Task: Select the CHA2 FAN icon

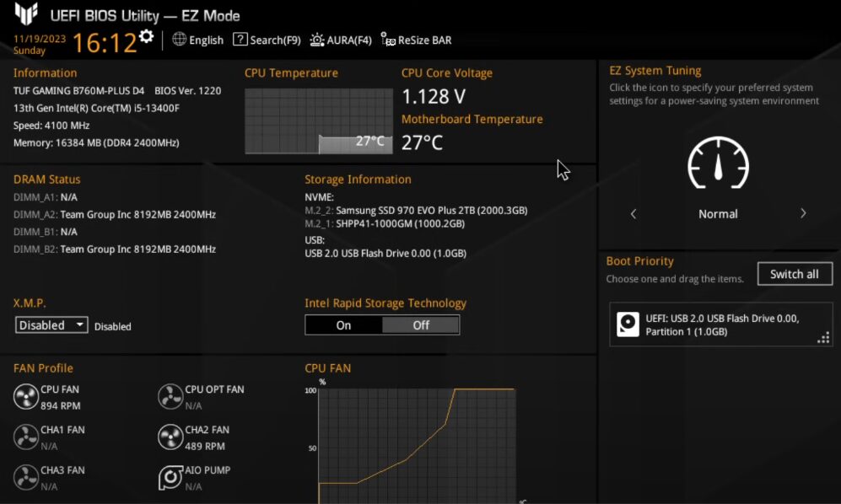Action: tap(170, 437)
